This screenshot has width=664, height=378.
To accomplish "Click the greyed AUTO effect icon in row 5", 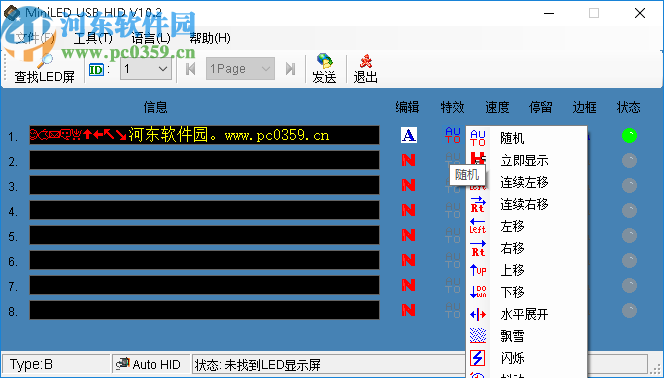I will pos(453,235).
